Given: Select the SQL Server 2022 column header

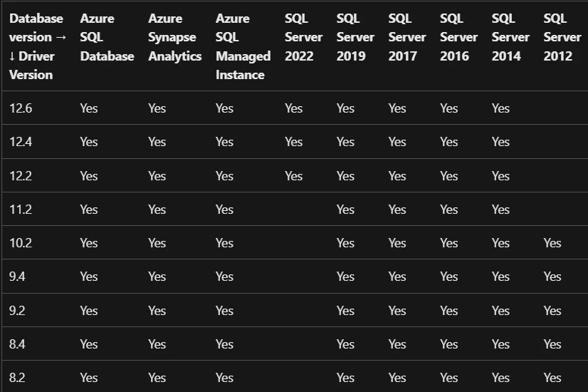Looking at the screenshot, I should 303,37.
